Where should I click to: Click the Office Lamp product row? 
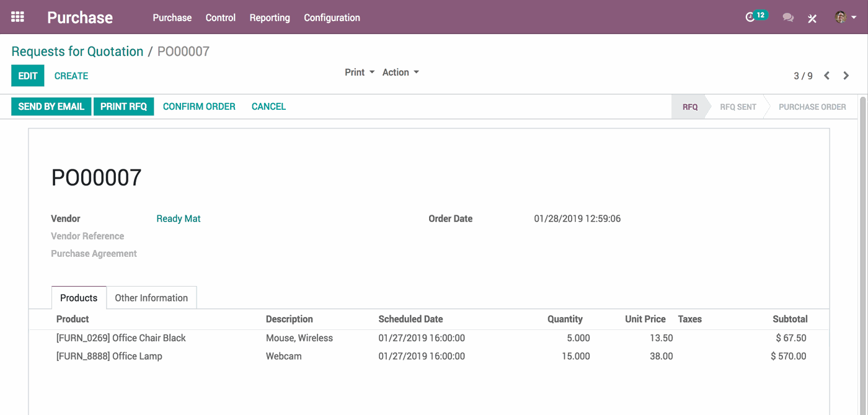tap(109, 357)
